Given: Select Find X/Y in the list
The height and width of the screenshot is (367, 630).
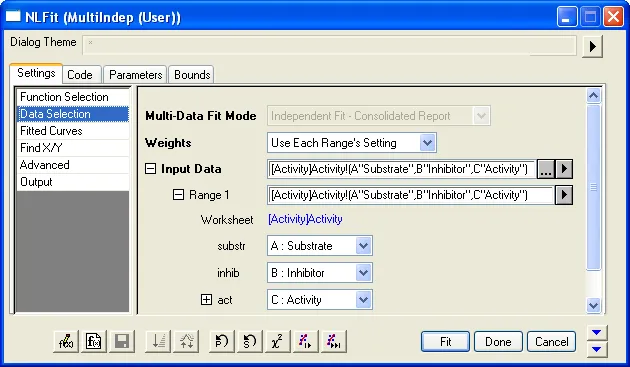Looking at the screenshot, I should 73,148.
